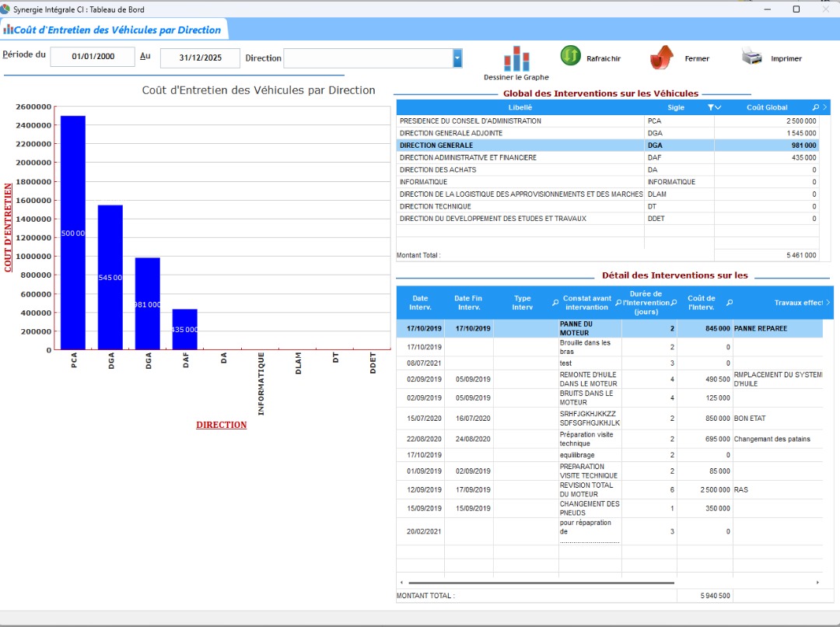Select the Coût d'Entretien des Véhicules tab
Image resolution: width=840 pixels, height=627 pixels.
click(117, 30)
